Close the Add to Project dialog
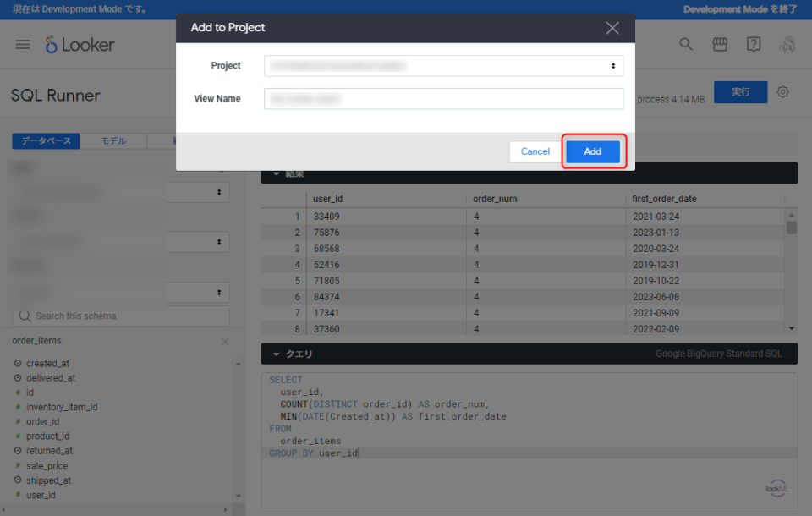The height and width of the screenshot is (516, 812). pos(612,28)
